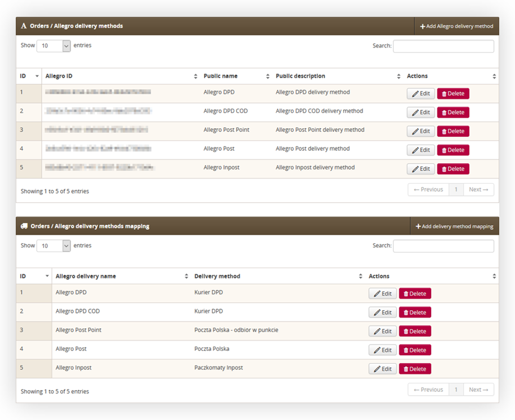Delete Allegro Post delivery method row

click(x=453, y=150)
